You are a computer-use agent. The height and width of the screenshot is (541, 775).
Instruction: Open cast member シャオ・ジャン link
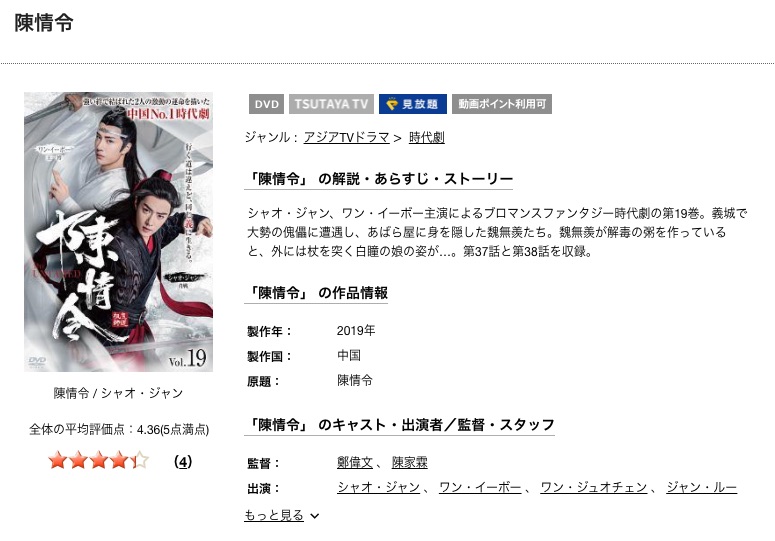tap(379, 488)
